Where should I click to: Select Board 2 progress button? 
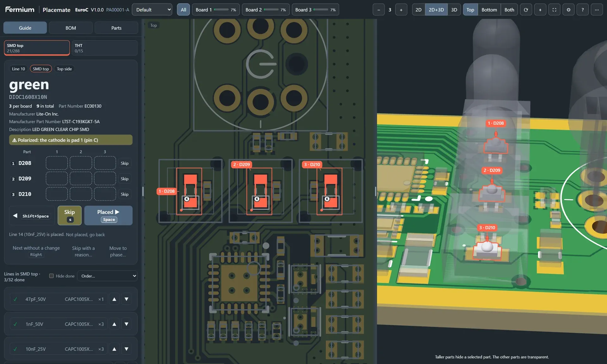point(266,10)
